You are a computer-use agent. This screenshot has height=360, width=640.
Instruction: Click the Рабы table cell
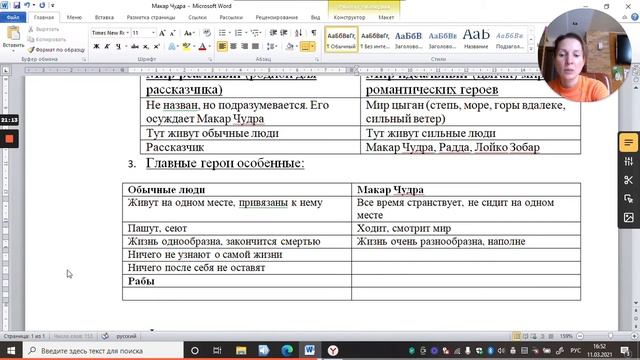237,281
